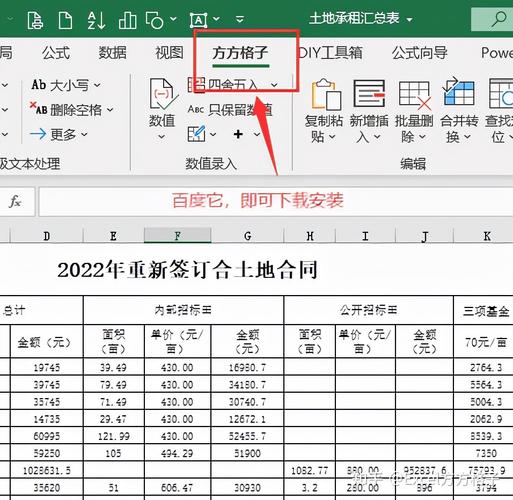Open the 更多 text processing menu
The image size is (513, 500).
coord(59,134)
